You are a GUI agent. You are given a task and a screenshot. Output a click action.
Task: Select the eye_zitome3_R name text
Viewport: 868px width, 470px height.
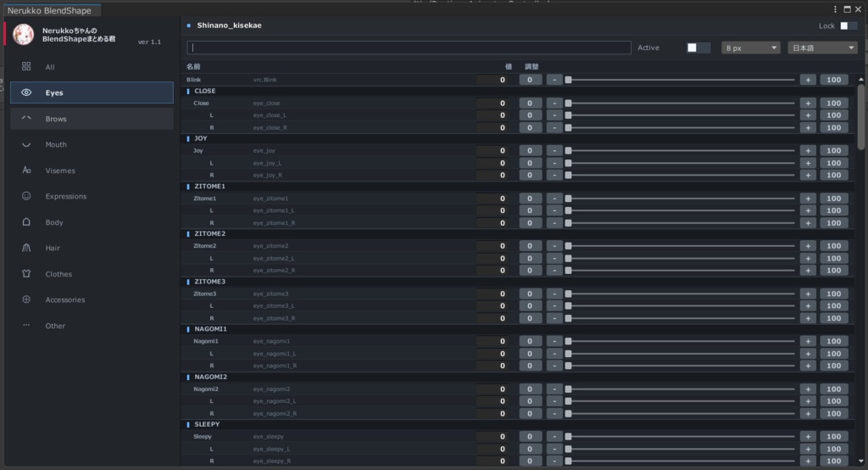274,318
